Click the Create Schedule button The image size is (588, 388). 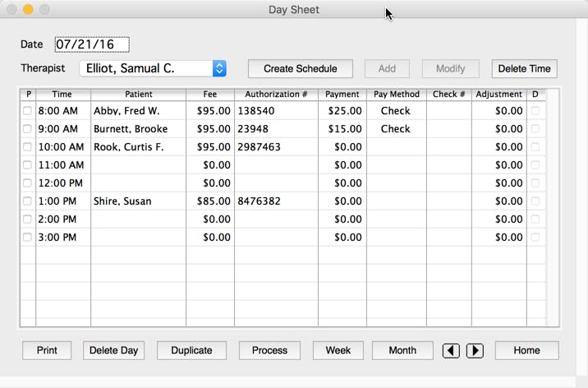[301, 69]
